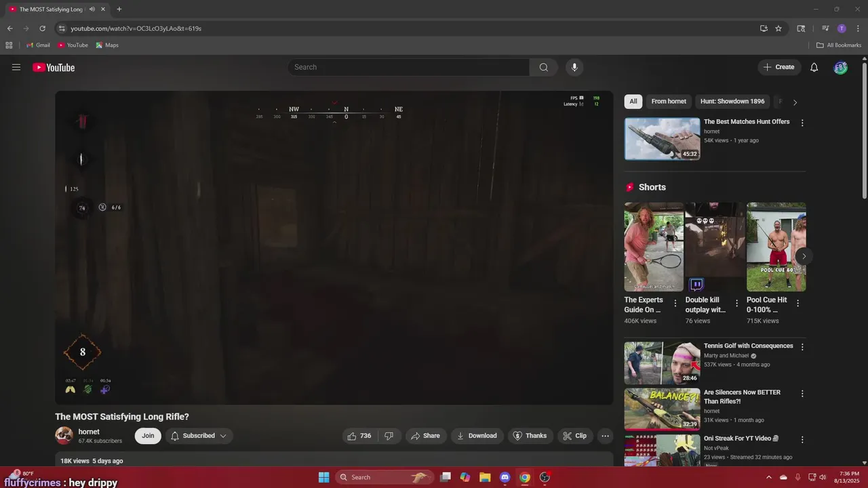The height and width of the screenshot is (488, 868).
Task: Open hornet channel name link
Action: click(x=89, y=432)
